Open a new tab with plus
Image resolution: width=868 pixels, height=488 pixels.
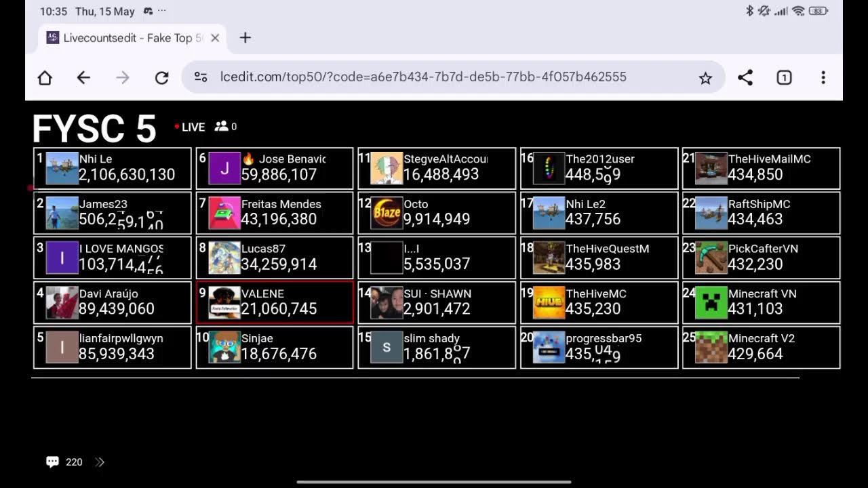(x=245, y=38)
